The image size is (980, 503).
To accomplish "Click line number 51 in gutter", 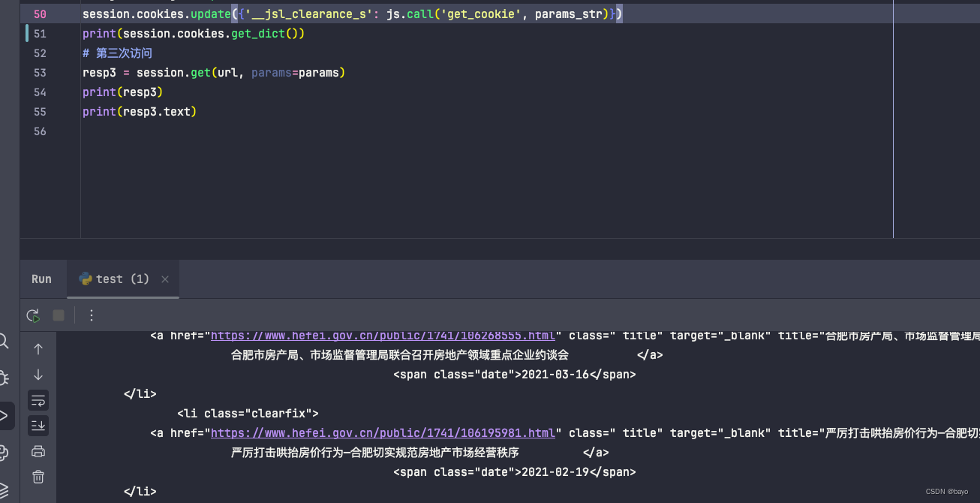I will tap(40, 34).
